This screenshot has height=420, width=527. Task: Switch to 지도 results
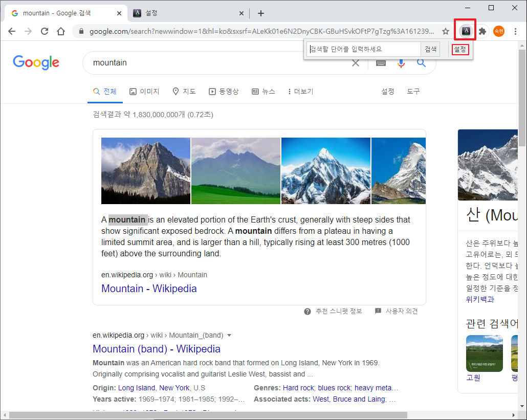click(x=184, y=92)
